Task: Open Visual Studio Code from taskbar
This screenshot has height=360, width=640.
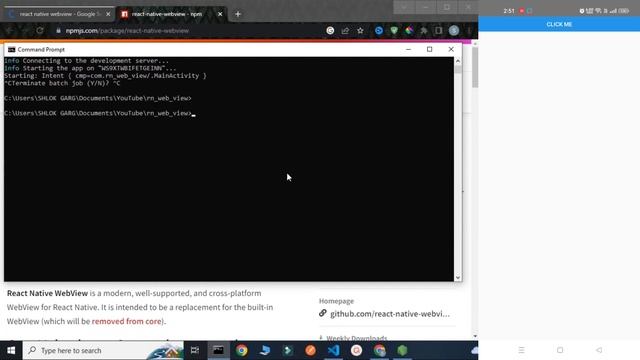Action: click(333, 350)
